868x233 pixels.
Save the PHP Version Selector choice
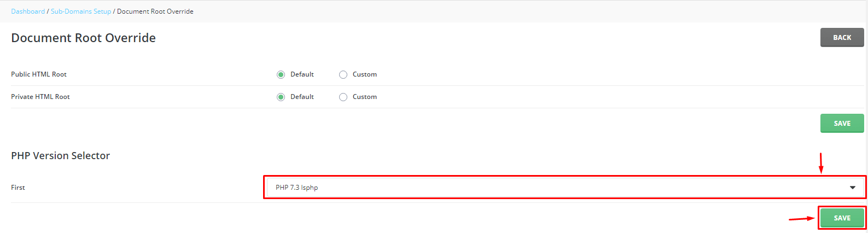(842, 218)
